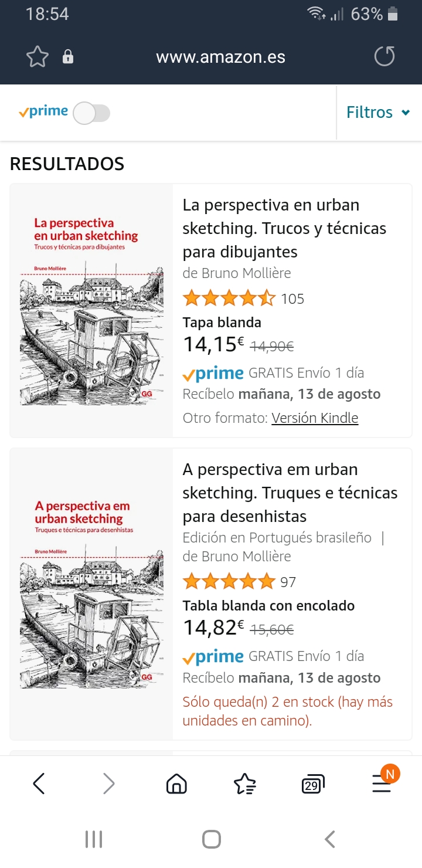Image resolution: width=422 pixels, height=868 pixels.
Task: Open the Versión Kindle format link
Action: coord(315,418)
